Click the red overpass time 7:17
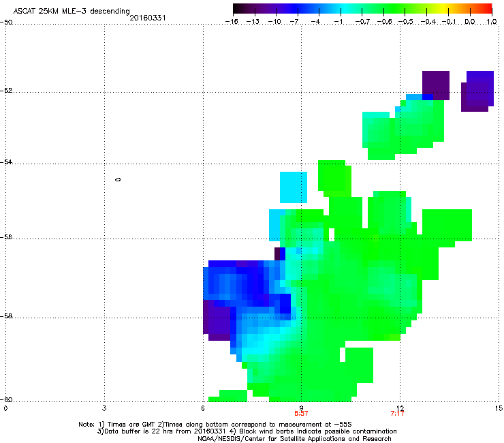The height and width of the screenshot is (443, 504). [x=397, y=414]
